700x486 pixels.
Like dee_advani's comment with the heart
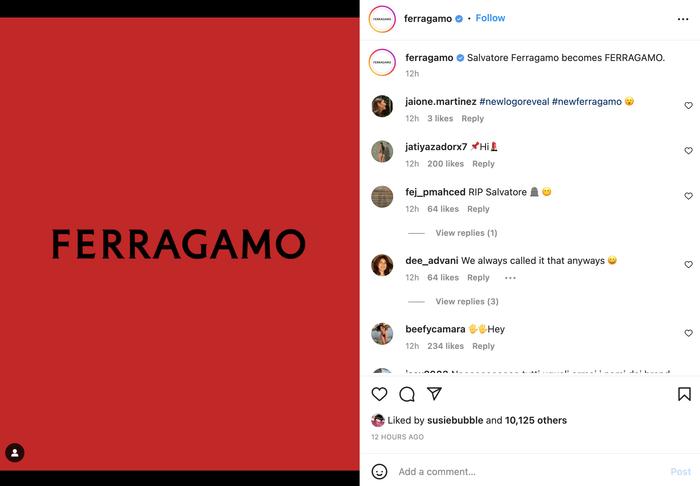[x=688, y=264]
